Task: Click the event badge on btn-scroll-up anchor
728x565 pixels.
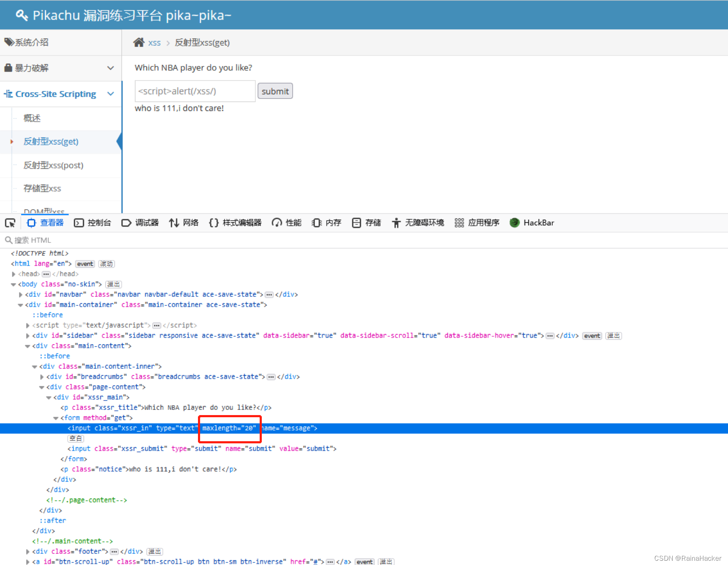Action: [x=365, y=562]
